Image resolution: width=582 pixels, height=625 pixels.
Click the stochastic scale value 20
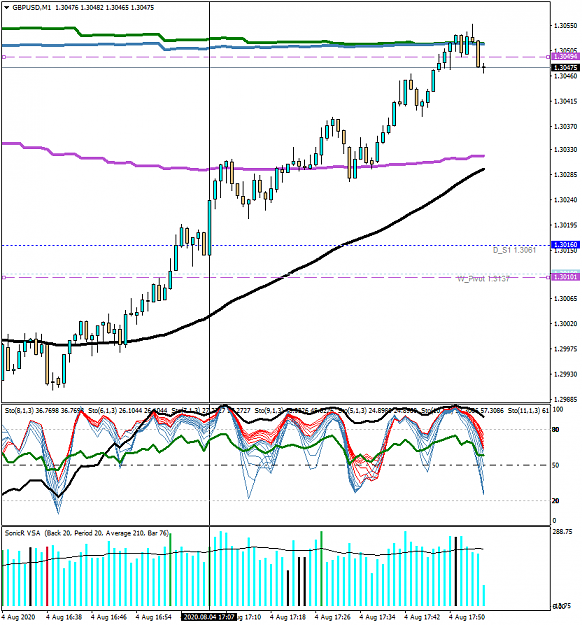tap(556, 501)
